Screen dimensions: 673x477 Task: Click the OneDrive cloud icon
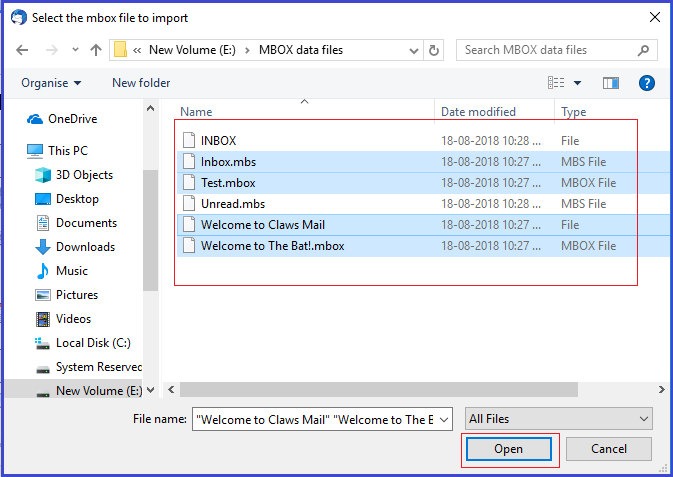(35, 119)
